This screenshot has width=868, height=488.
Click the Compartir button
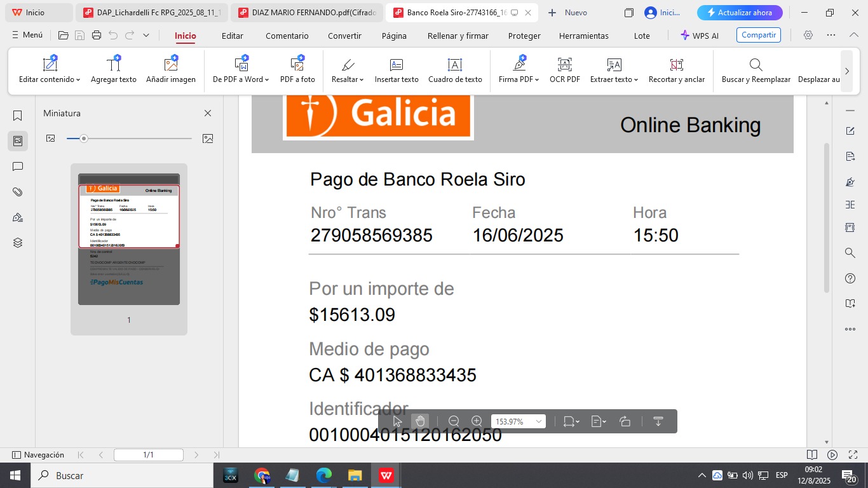pos(758,35)
